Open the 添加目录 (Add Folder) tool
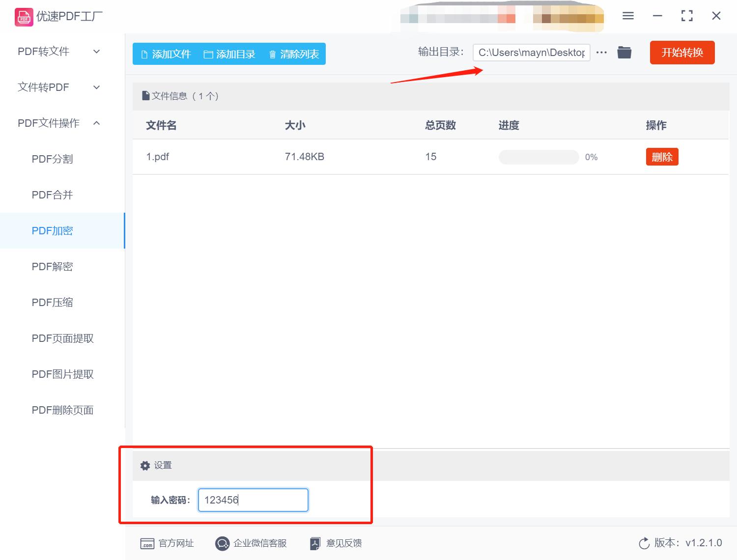The width and height of the screenshot is (737, 560). [229, 54]
